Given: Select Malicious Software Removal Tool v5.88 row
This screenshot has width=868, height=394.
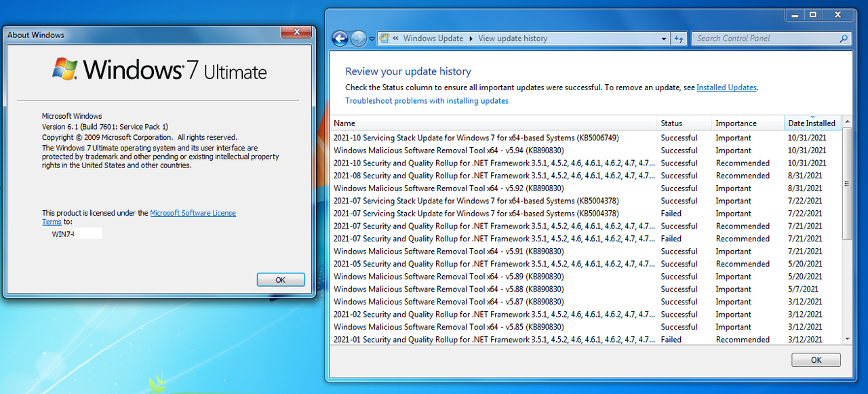Looking at the screenshot, I should tap(587, 289).
